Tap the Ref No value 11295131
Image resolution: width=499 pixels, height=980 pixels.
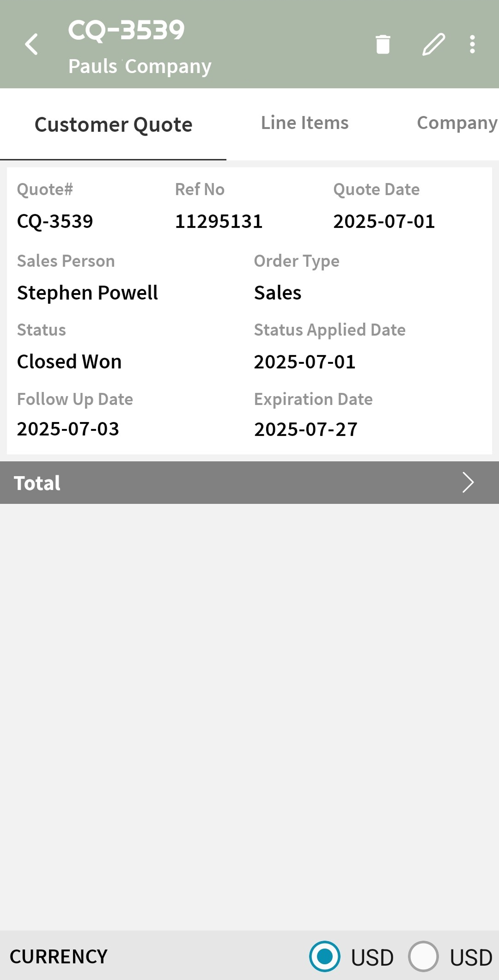coord(219,221)
